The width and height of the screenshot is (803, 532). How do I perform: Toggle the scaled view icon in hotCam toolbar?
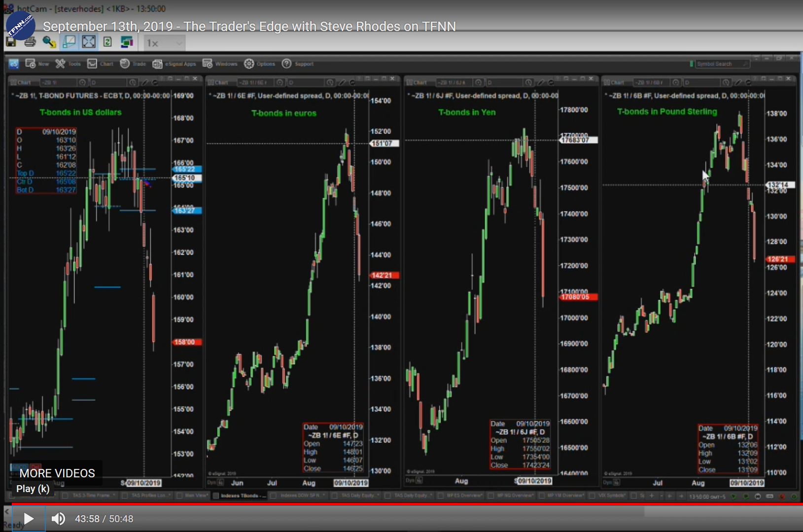69,42
